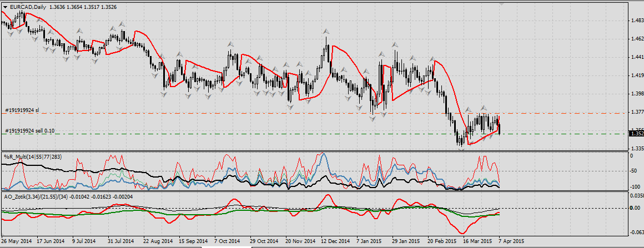Click the %R_Multi(14|55|77|283) indicator label
Viewport: 644px width, 248px height.
[x=32, y=157]
